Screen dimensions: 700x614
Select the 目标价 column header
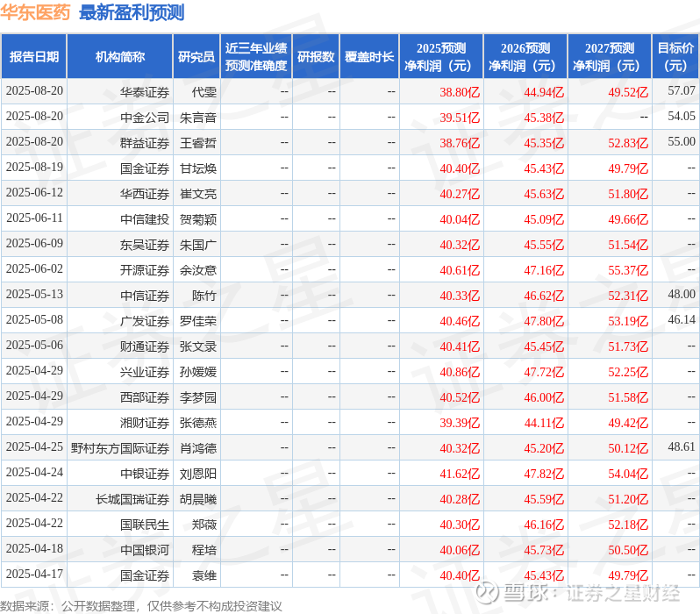[x=676, y=57]
